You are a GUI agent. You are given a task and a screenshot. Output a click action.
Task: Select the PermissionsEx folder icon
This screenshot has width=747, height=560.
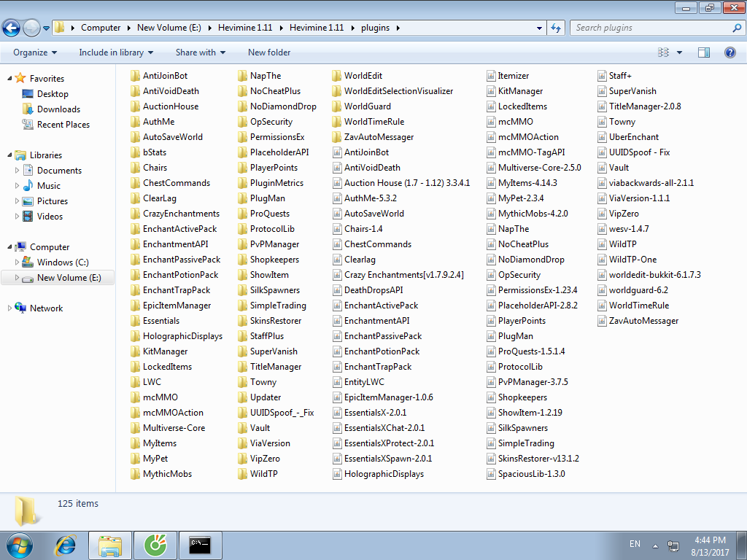coord(242,137)
